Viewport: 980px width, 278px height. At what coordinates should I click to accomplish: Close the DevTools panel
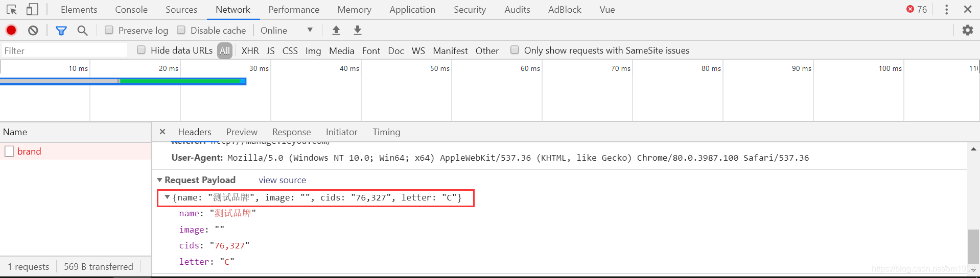point(968,9)
